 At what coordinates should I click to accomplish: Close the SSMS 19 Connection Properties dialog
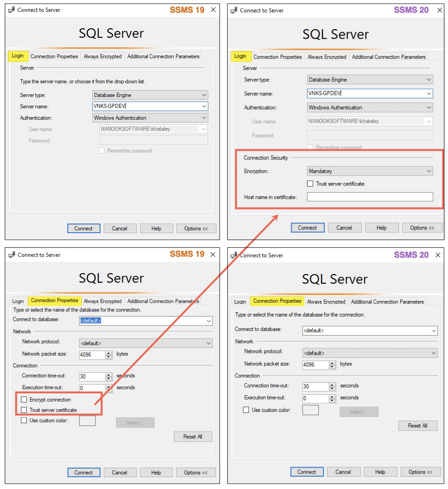click(x=213, y=255)
